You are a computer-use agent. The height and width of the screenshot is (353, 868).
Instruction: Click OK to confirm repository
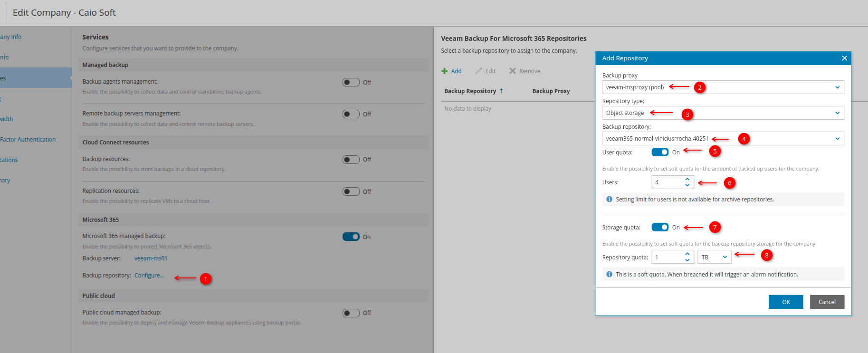click(x=785, y=302)
